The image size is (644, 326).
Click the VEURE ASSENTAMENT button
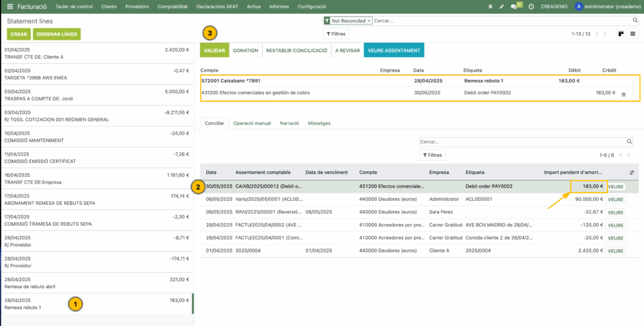coord(394,50)
